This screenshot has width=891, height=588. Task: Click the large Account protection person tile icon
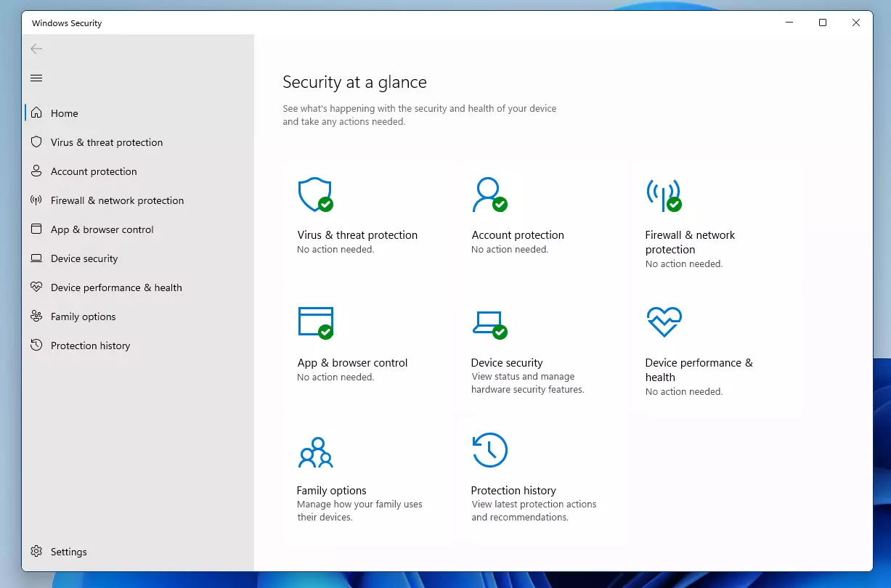coord(489,195)
